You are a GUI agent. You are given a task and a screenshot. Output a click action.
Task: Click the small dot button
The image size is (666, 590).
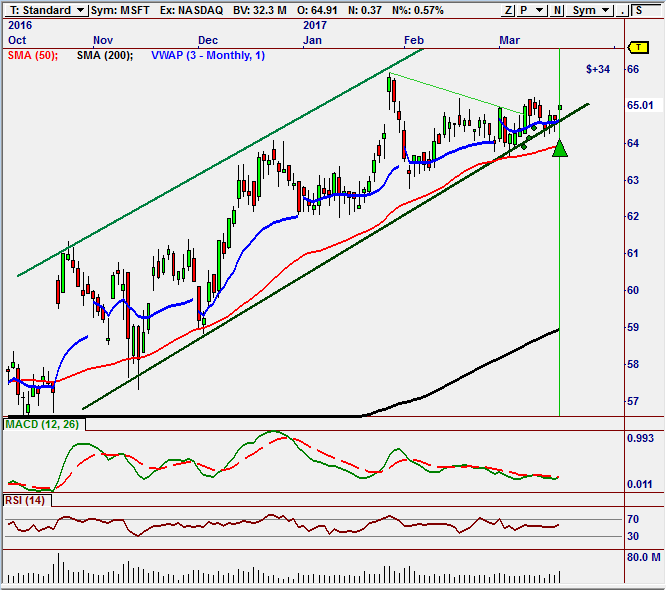(622, 10)
